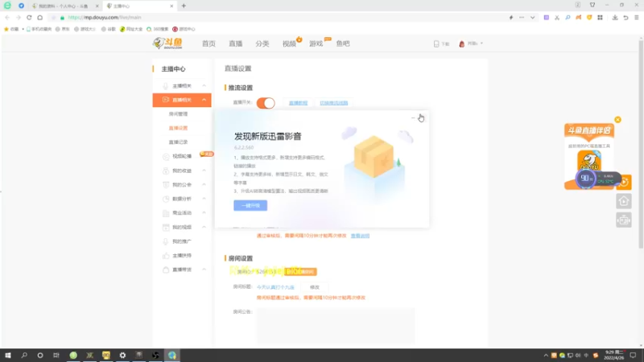The width and height of the screenshot is (644, 362).
Task: Click the robot icon below the house icon
Action: [x=624, y=220]
